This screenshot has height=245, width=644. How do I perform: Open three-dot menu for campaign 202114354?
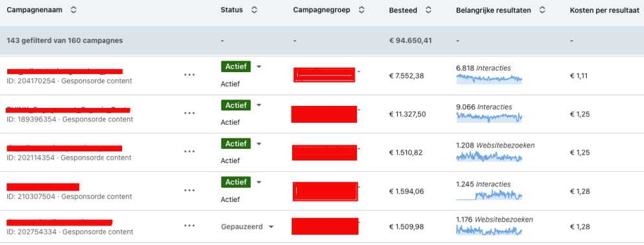190,151
